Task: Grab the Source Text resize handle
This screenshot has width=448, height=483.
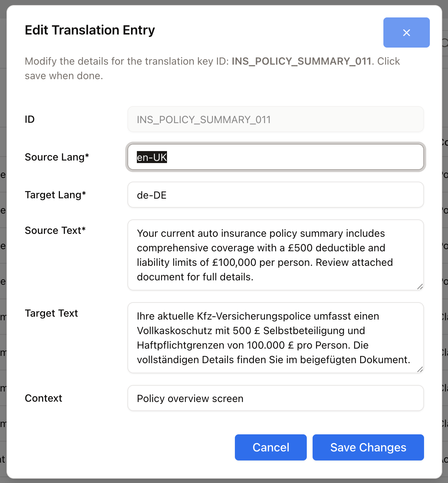Action: [x=420, y=287]
